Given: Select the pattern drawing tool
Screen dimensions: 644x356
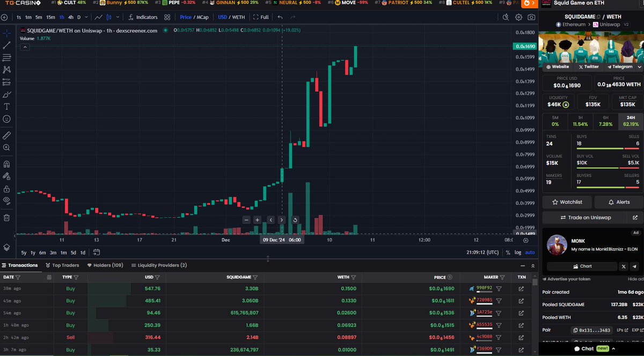Looking at the screenshot, I should coord(6,70).
